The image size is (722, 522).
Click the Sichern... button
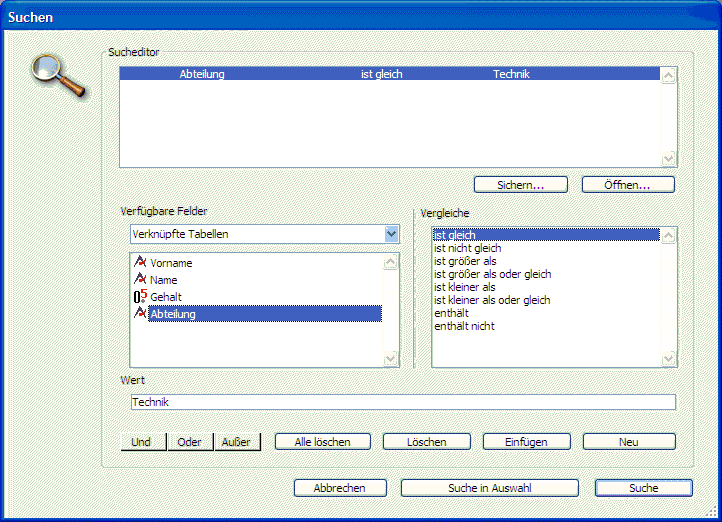click(519, 185)
